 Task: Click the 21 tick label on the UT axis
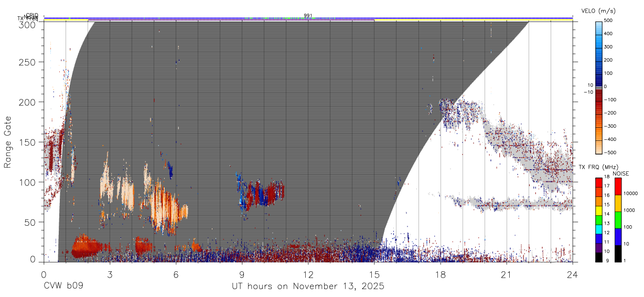[x=507, y=274]
